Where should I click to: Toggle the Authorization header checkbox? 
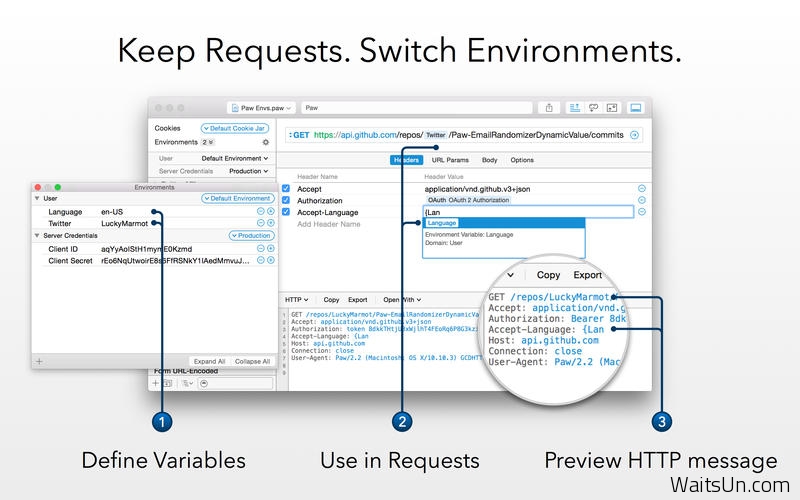coord(286,201)
